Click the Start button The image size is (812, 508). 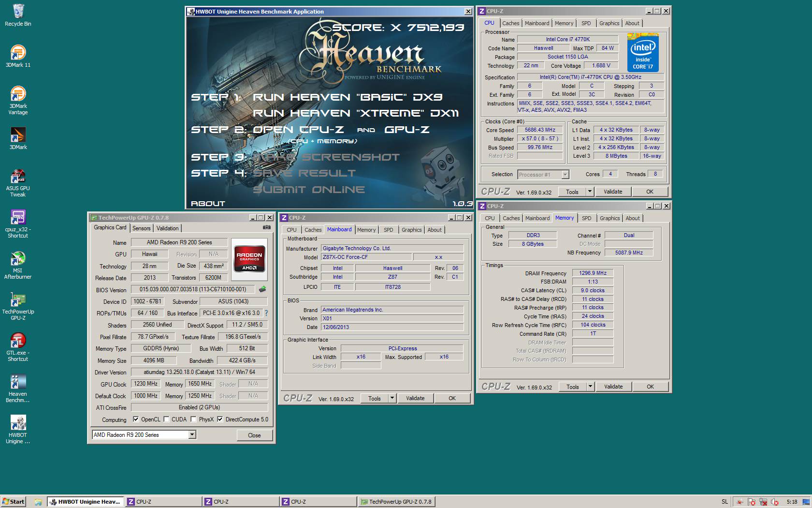point(13,502)
